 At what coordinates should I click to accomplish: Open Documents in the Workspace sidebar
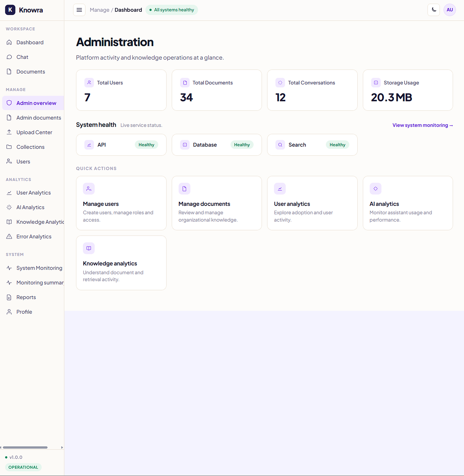[32, 71]
